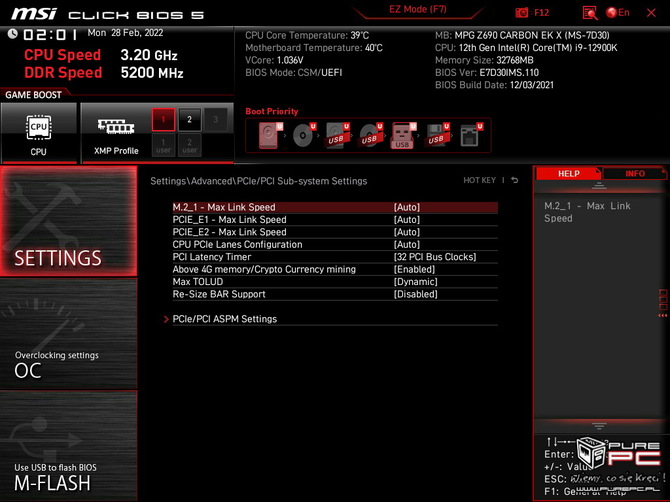Click the bottom grip handle of help panel
The width and height of the screenshot is (670, 502).
pos(599,426)
